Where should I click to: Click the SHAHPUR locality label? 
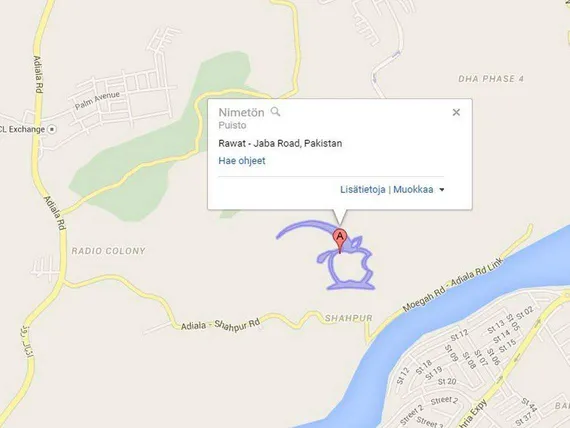pyautogui.click(x=349, y=318)
